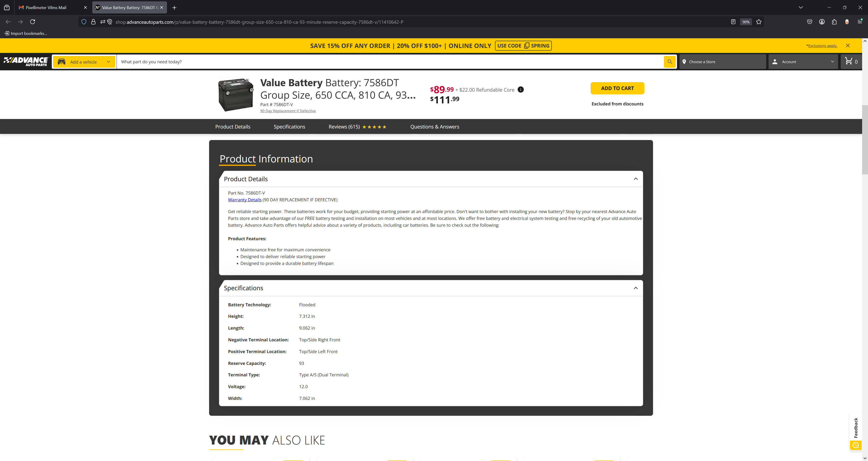Go forward to next page
Image resolution: width=868 pixels, height=461 pixels.
point(20,22)
